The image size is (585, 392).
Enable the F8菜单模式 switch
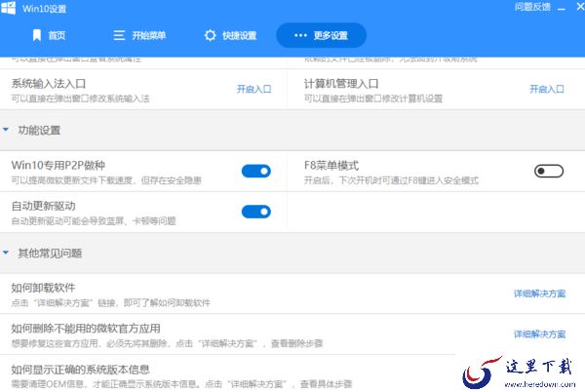coord(549,172)
